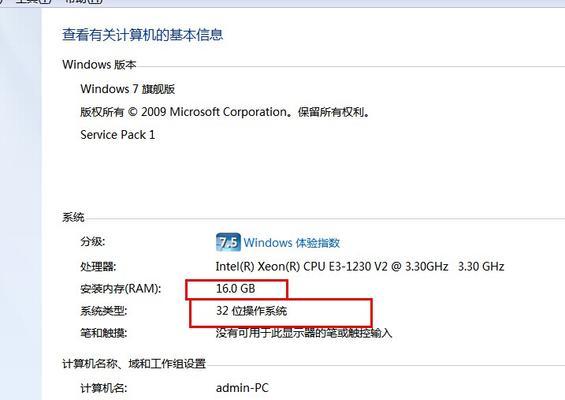Click the 处理器 label
Screen dimensions: 565x400
click(98, 267)
